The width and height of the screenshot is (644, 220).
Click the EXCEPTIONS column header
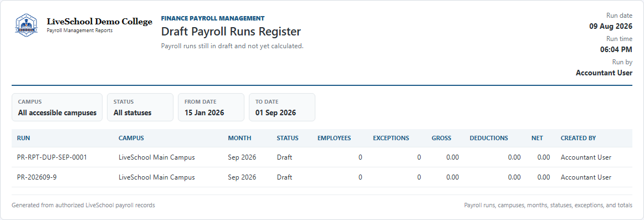[x=391, y=139]
